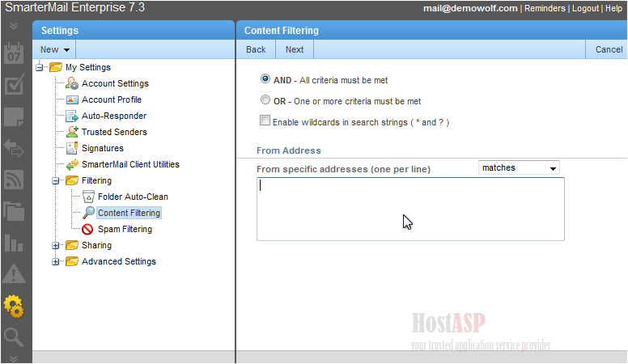The image size is (628, 364).
Task: Open the Sync arrows icon in sidebar
Action: point(14,148)
